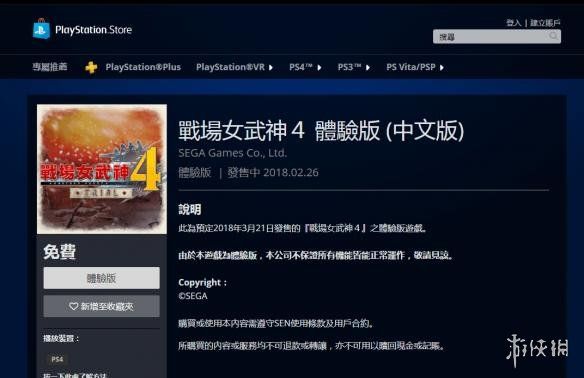Click the line mentioning SEN使用條款

[276, 323]
